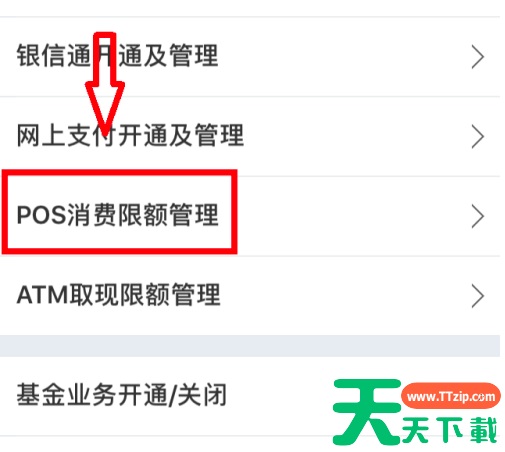Click the ATM取现限额管理 right chevron

478,296
